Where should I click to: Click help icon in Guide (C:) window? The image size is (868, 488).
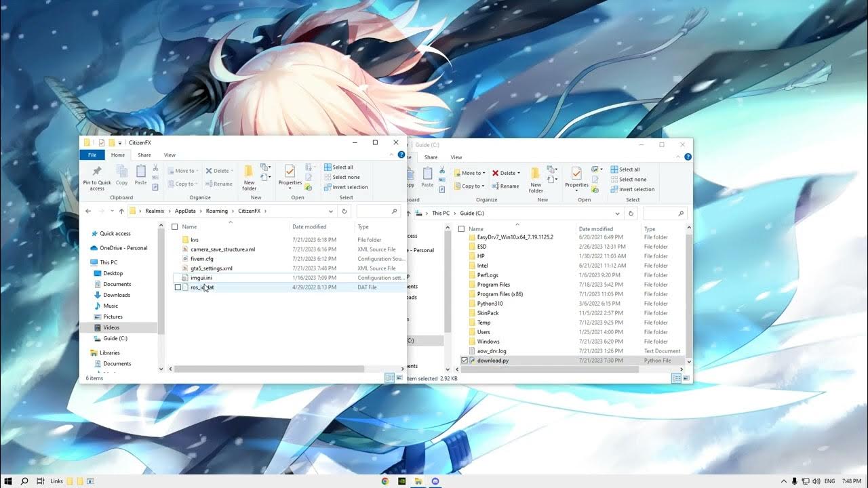coord(689,157)
